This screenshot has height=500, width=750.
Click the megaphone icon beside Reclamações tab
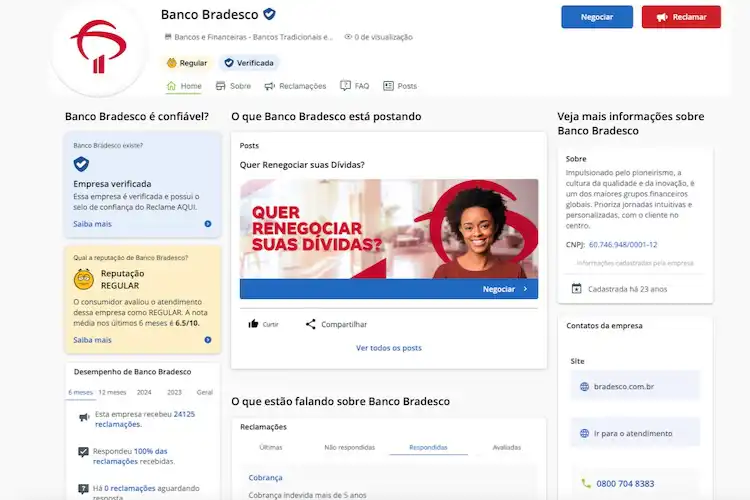pyautogui.click(x=270, y=86)
